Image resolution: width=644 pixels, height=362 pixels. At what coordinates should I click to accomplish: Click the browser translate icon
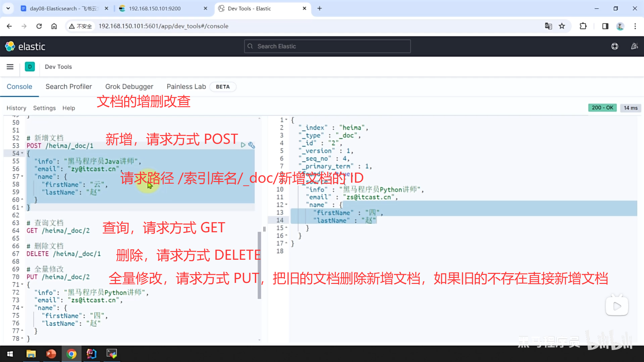pyautogui.click(x=548, y=26)
